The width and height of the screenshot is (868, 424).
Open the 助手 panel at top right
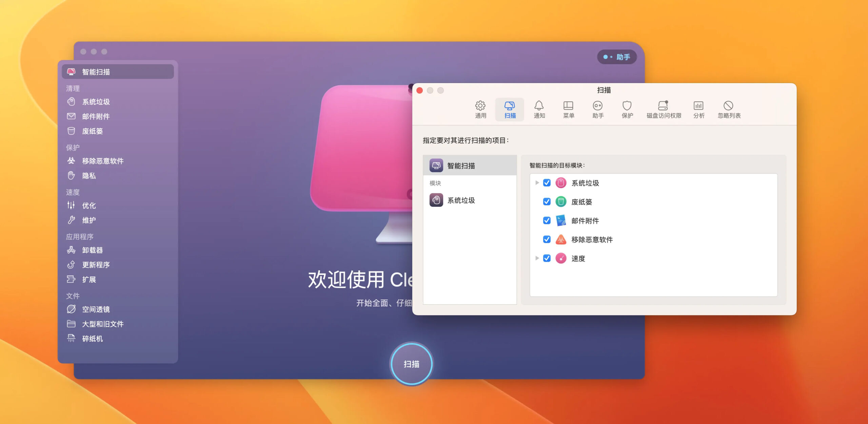point(617,57)
